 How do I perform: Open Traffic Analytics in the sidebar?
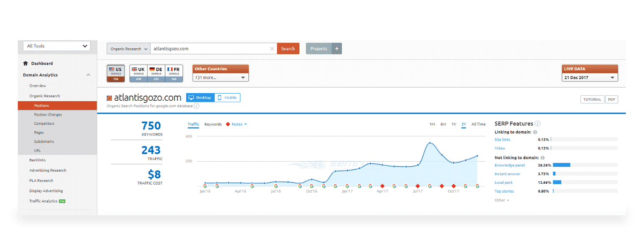coord(43,201)
